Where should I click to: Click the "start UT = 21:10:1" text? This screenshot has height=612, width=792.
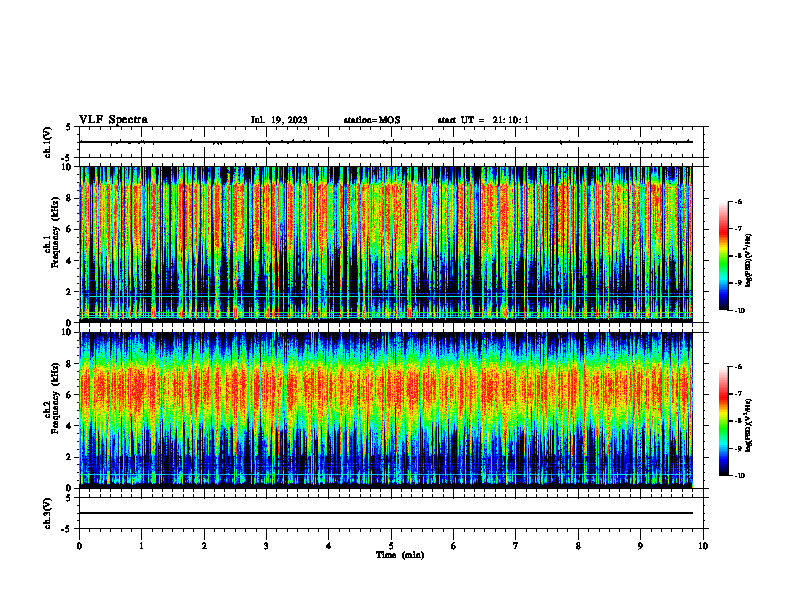click(x=483, y=120)
